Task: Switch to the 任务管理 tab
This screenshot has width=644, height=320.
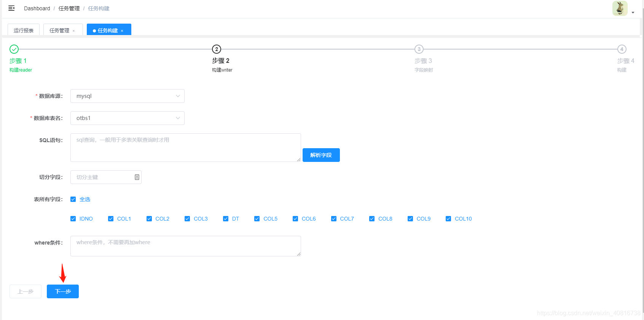Action: 59,30
